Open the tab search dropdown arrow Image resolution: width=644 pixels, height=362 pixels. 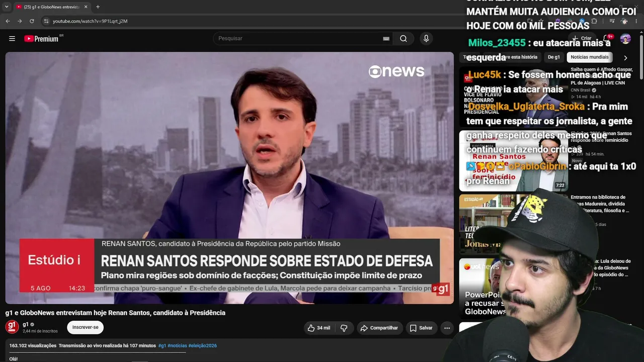pyautogui.click(x=7, y=7)
